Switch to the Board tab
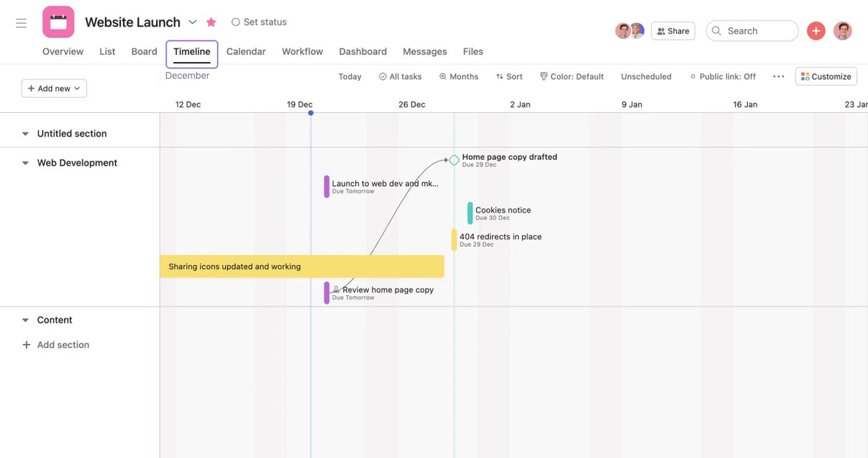868x458 pixels. [144, 51]
